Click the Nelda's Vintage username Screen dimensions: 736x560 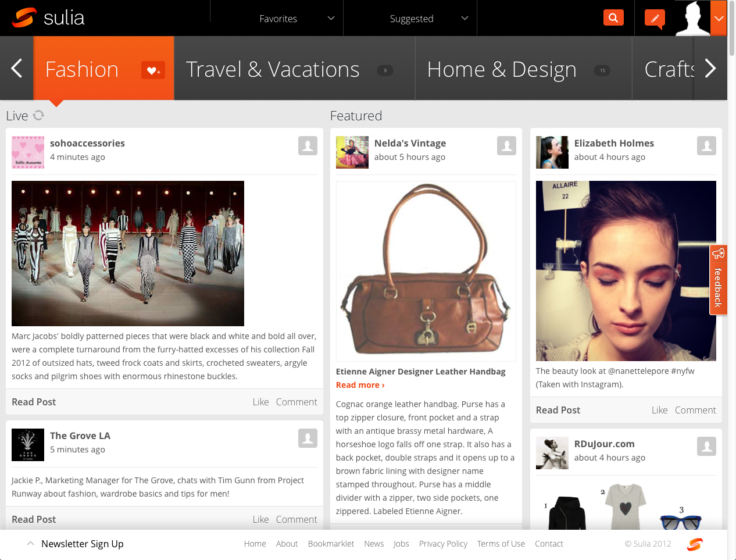(410, 143)
